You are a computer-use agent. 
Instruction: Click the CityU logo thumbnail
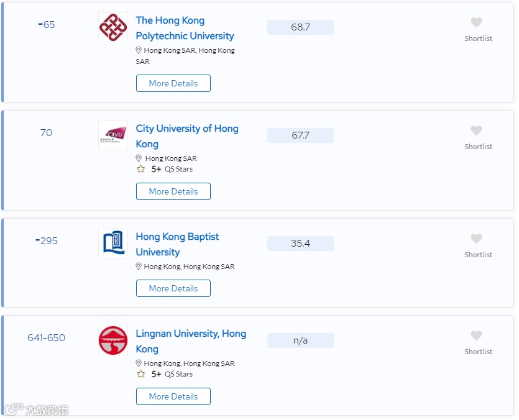(x=113, y=135)
